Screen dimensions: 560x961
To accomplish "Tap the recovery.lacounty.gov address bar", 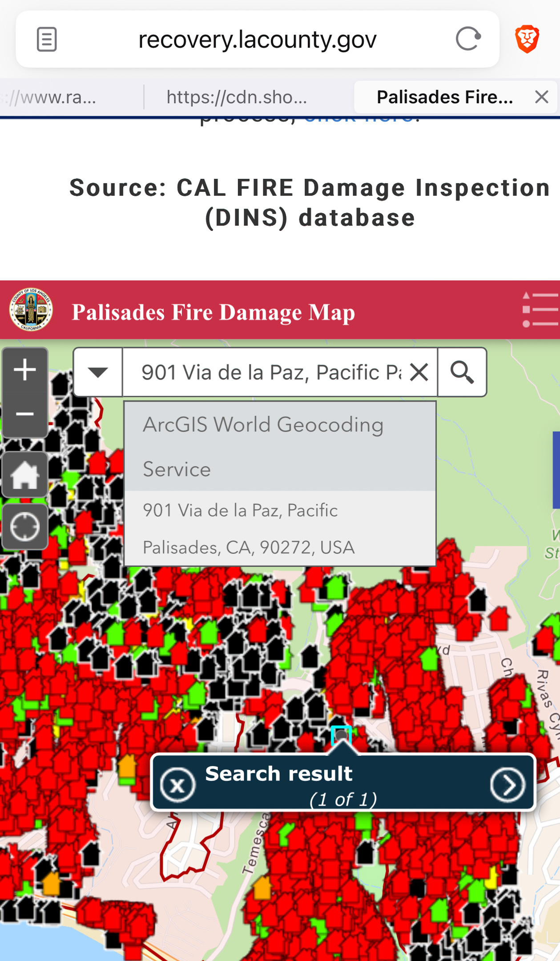I will (257, 39).
